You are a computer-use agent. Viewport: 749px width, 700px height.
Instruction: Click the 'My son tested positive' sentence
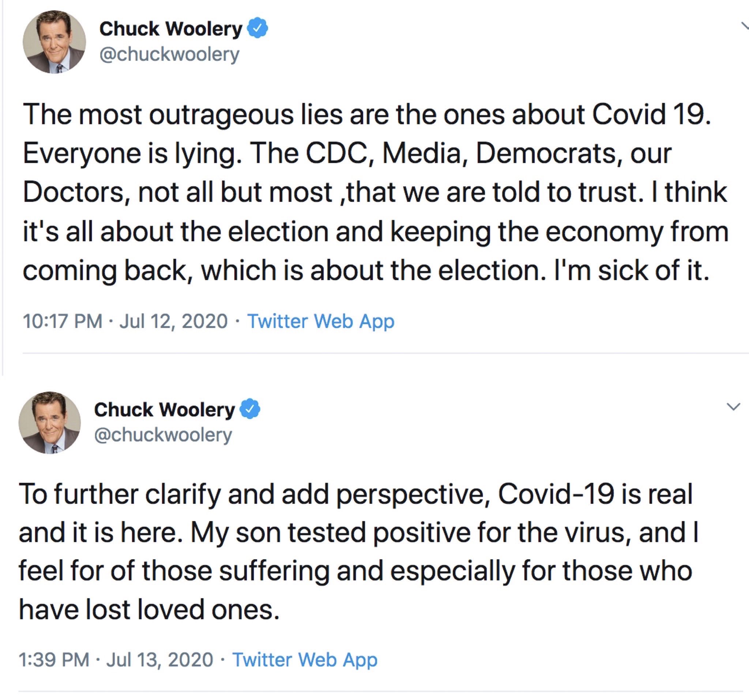(327, 533)
